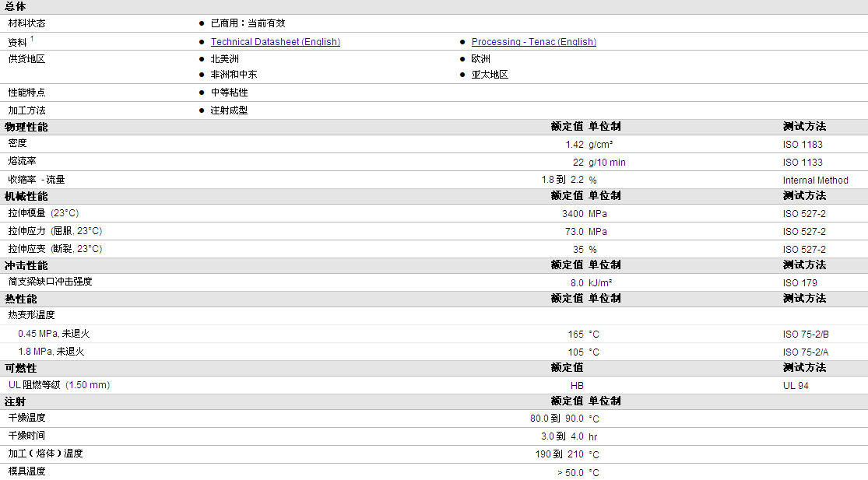Select the 物理性能 section header
The image size is (868, 480).
click(26, 127)
